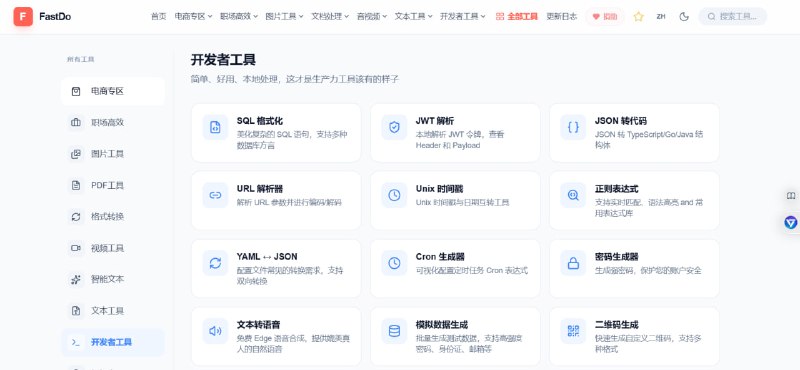The width and height of the screenshot is (800, 370).
Task: Select 格式转换 label in the sidebar
Action: tap(108, 216)
